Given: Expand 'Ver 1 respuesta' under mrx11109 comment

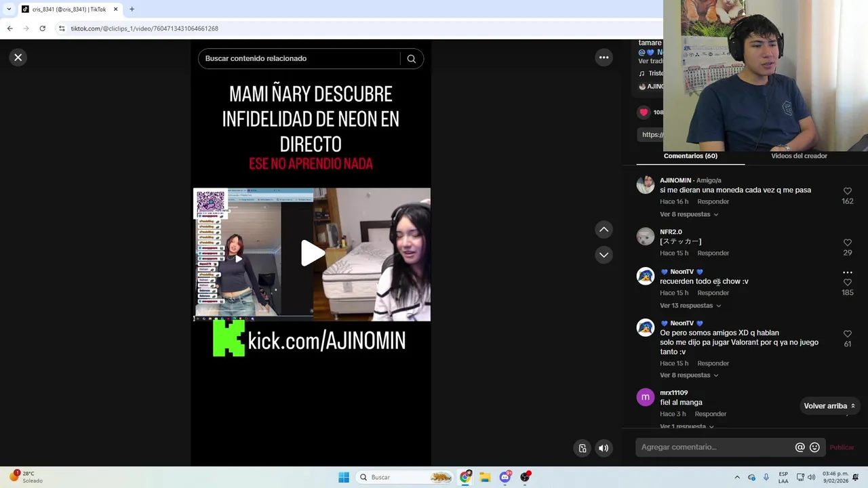Looking at the screenshot, I should coord(687,426).
